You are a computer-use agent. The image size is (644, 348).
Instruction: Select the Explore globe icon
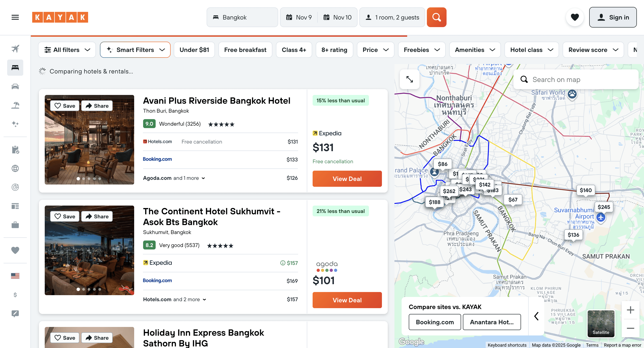pyautogui.click(x=15, y=168)
